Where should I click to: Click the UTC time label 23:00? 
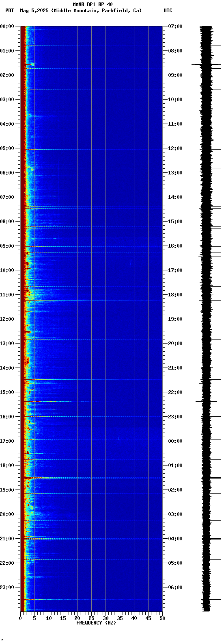click(x=175, y=417)
